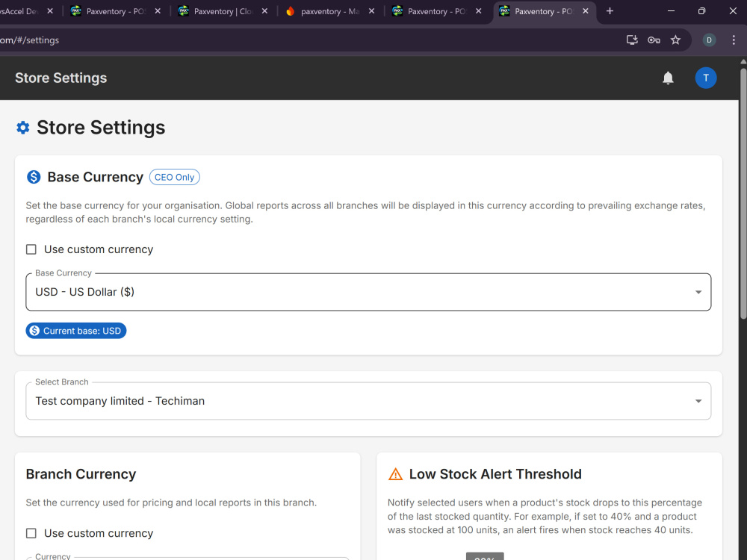Click the address bar URL field
This screenshot has width=747, height=560.
[x=305, y=40]
